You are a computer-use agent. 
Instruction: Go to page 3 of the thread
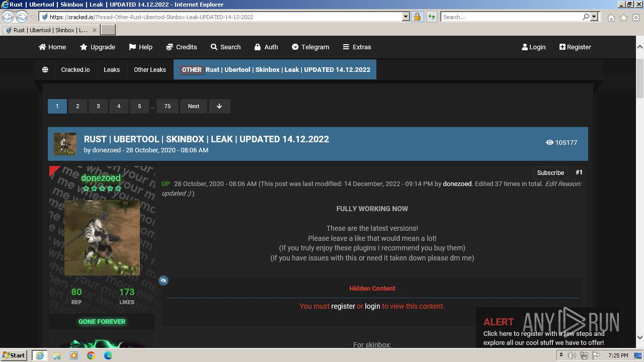point(98,106)
